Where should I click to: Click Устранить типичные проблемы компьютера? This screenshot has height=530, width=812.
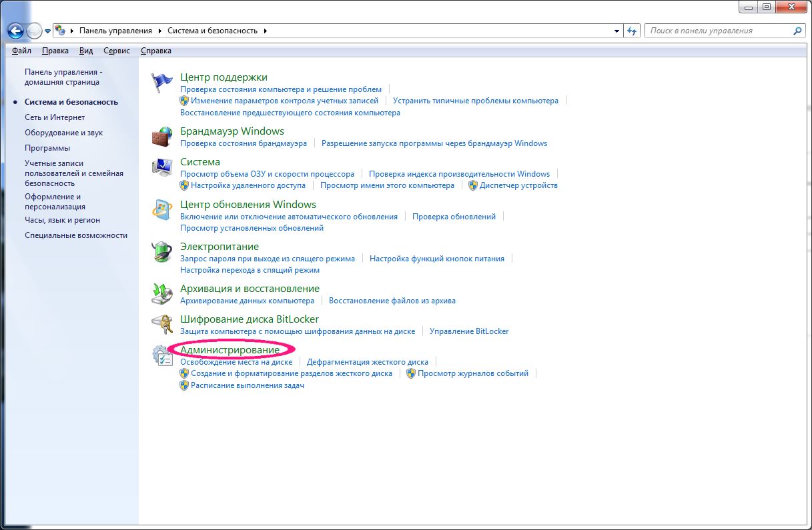[x=476, y=101]
